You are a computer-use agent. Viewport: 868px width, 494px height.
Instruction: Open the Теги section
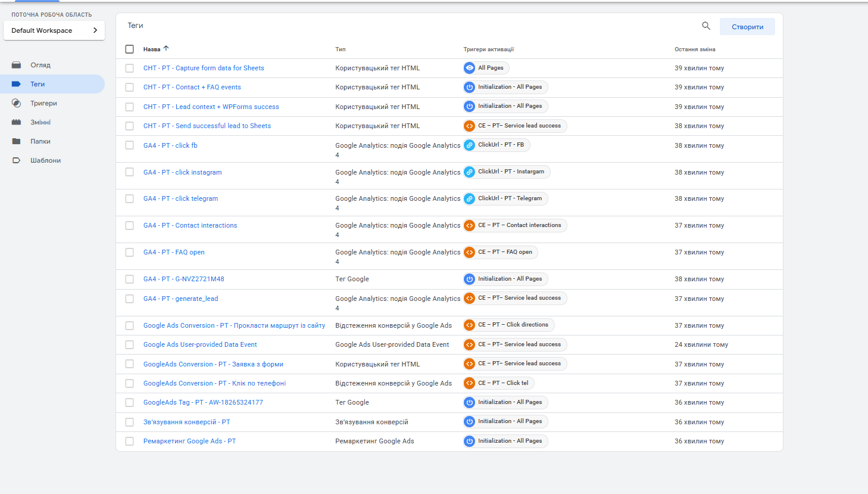52,84
